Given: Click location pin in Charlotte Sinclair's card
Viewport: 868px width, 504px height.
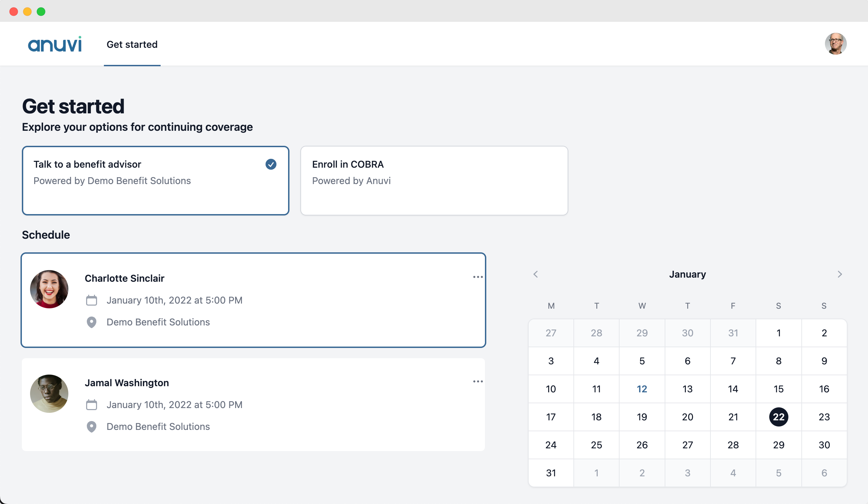Looking at the screenshot, I should [x=91, y=322].
